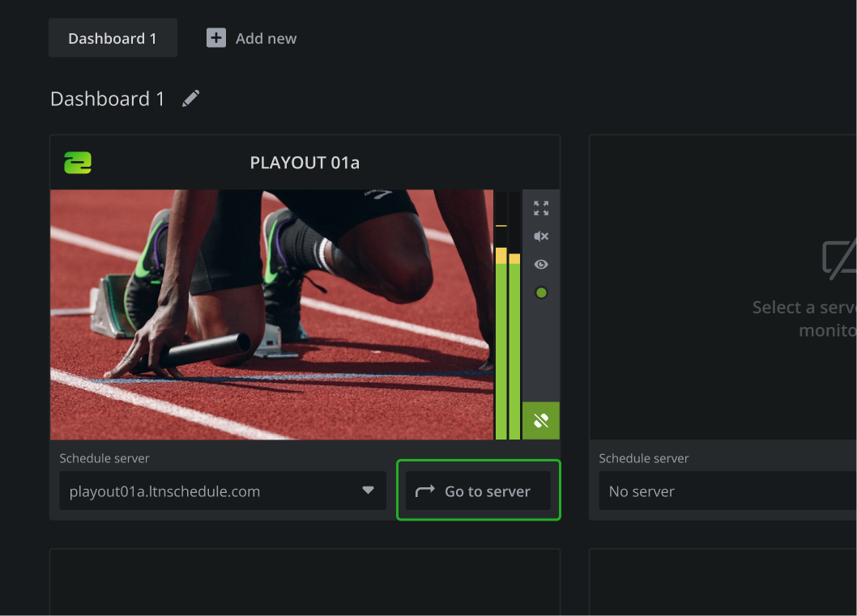Click the runner video preview thumbnail
This screenshot has height=616, width=857.
pyautogui.click(x=271, y=315)
